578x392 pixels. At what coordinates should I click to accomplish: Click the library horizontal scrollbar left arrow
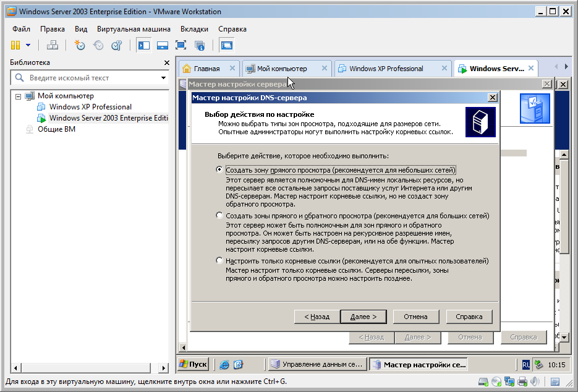15,368
